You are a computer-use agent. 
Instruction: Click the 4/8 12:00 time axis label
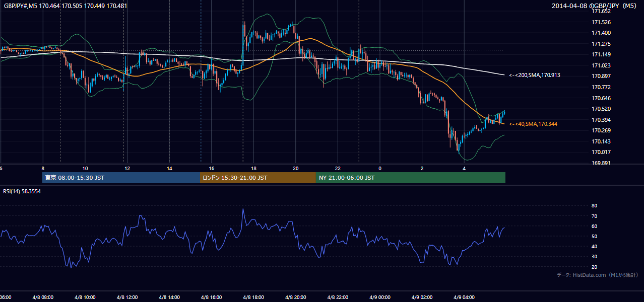[x=127, y=297]
